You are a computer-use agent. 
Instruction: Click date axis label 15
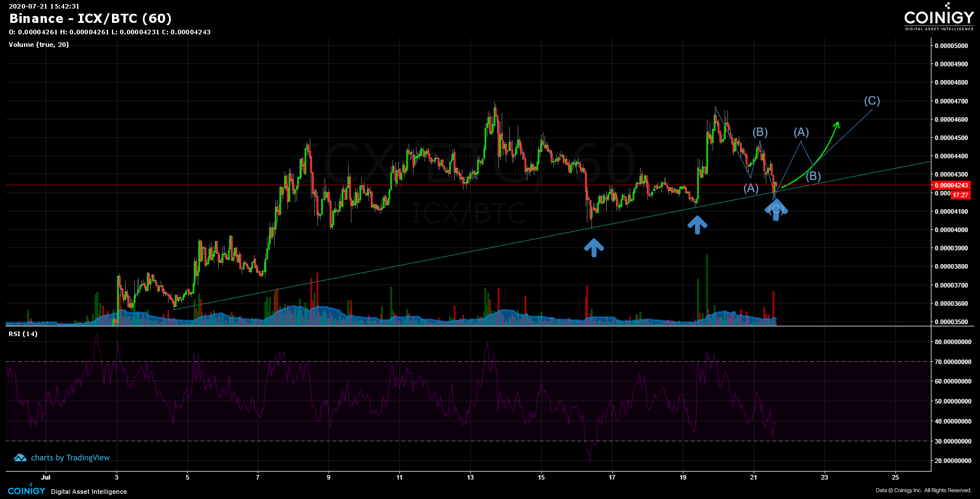pos(541,477)
